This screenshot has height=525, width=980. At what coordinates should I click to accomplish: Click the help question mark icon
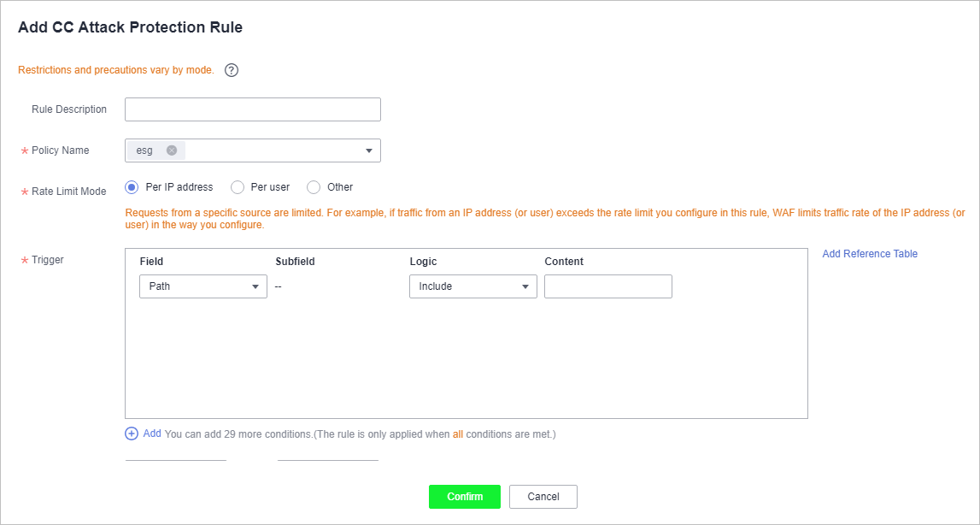(232, 70)
